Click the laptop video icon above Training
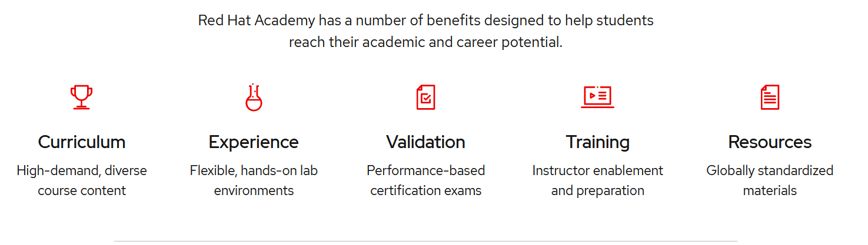 [597, 97]
